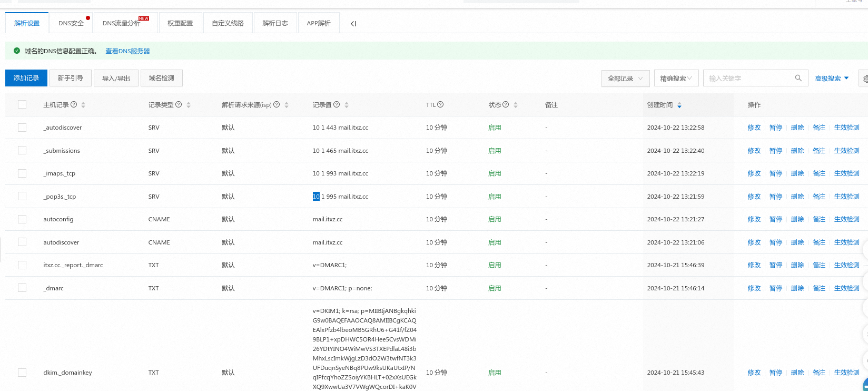Click the help icon beside 状态 header
Screen dimensions: 868x391
coord(506,104)
